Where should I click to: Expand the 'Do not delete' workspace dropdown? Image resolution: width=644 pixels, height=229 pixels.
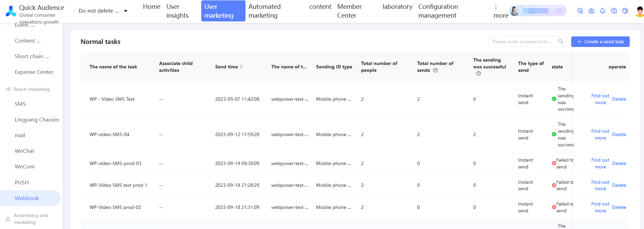point(125,11)
